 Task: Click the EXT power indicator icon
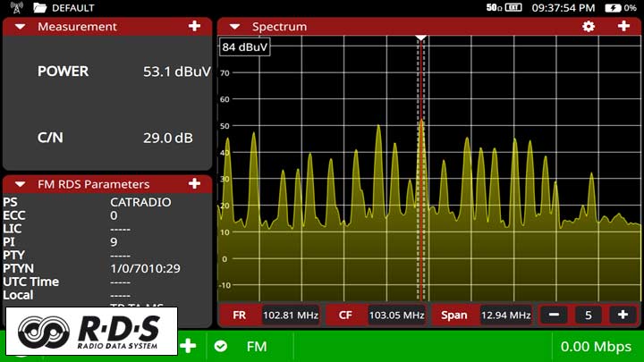tap(513, 7)
